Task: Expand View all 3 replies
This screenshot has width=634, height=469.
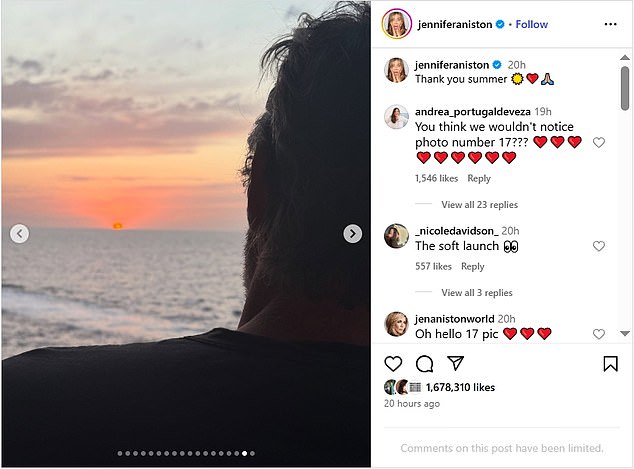Action: (x=476, y=293)
